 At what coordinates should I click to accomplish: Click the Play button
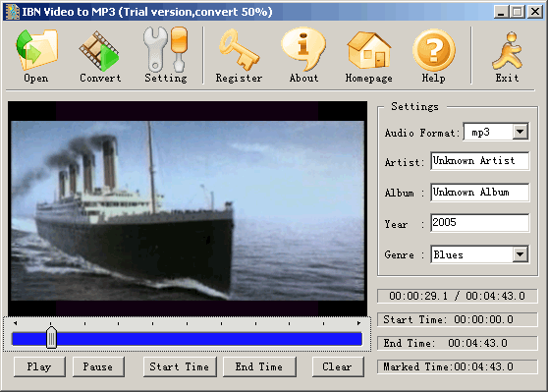[x=39, y=366]
